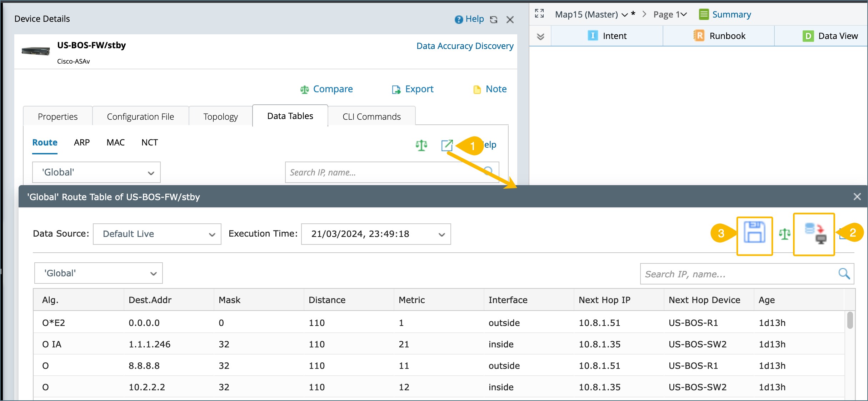Click the refresh icon next to Help
868x401 pixels.
click(494, 20)
